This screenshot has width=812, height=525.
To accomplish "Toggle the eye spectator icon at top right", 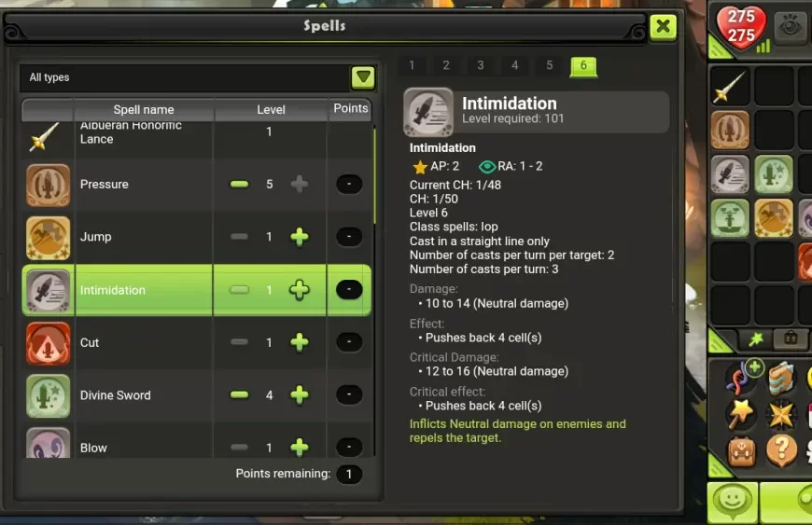I will click(791, 26).
